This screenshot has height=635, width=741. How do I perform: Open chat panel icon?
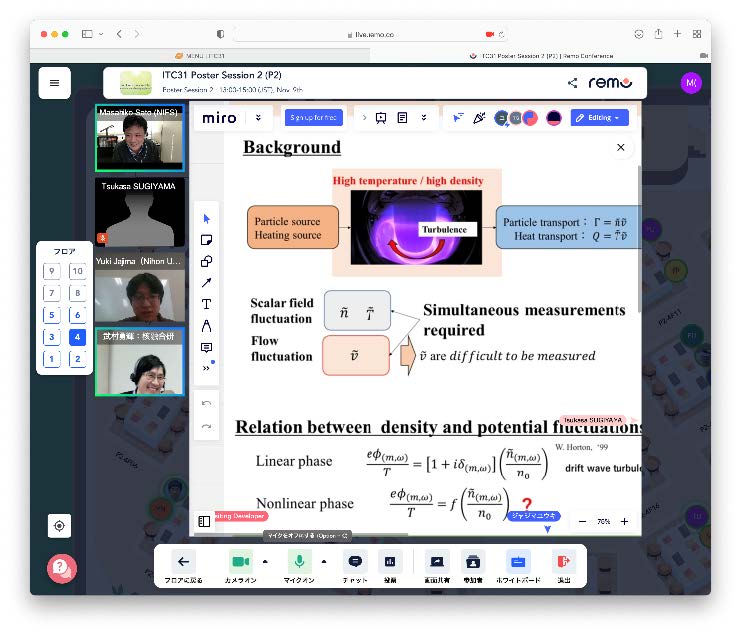tap(355, 562)
